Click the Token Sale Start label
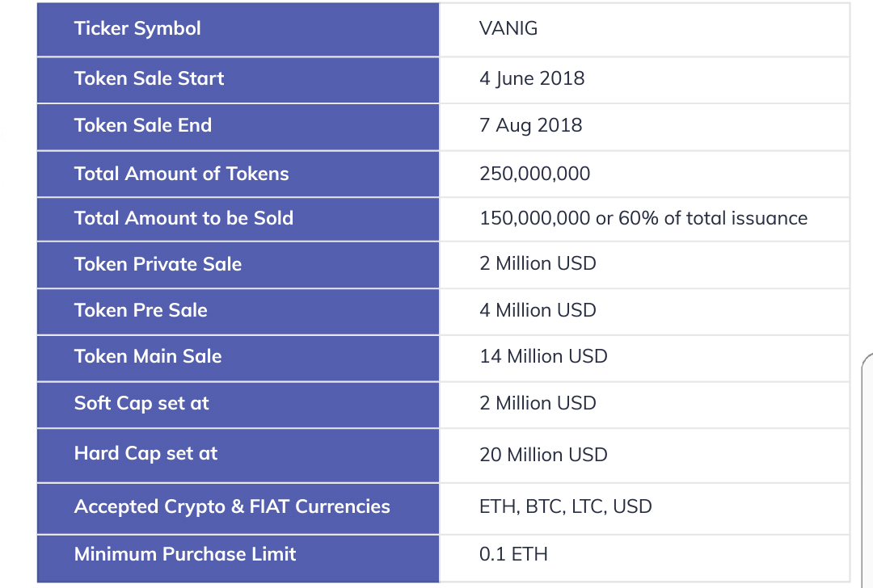873x588 pixels. [x=149, y=79]
